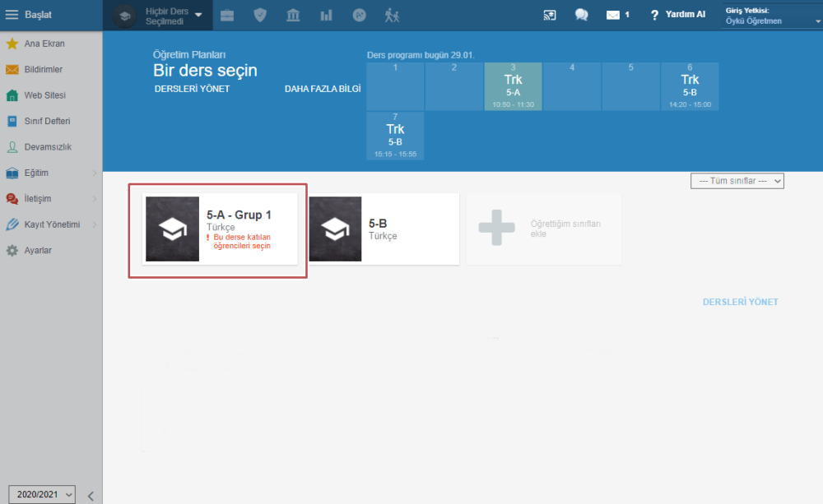Open the chat bubbles icon
The image size is (823, 504).
pyautogui.click(x=581, y=15)
